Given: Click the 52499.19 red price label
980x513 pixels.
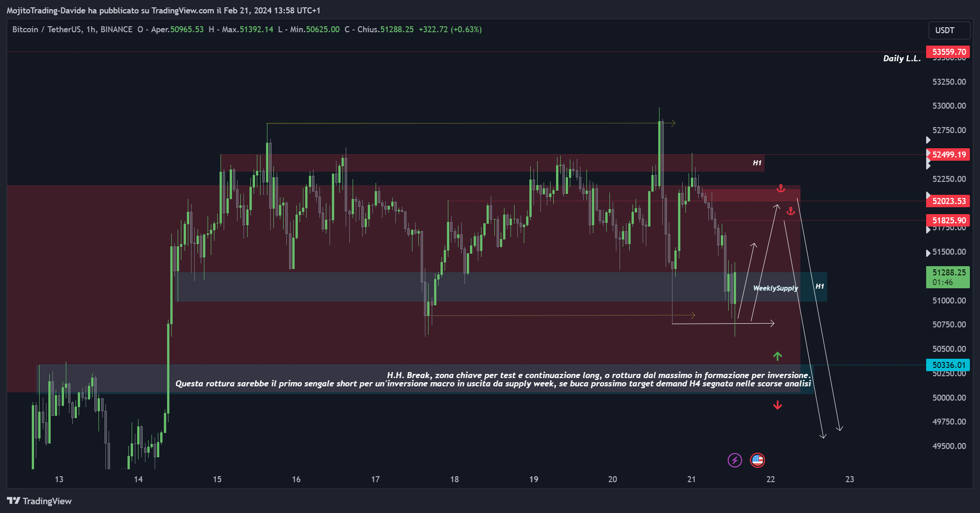Looking at the screenshot, I should pos(948,155).
